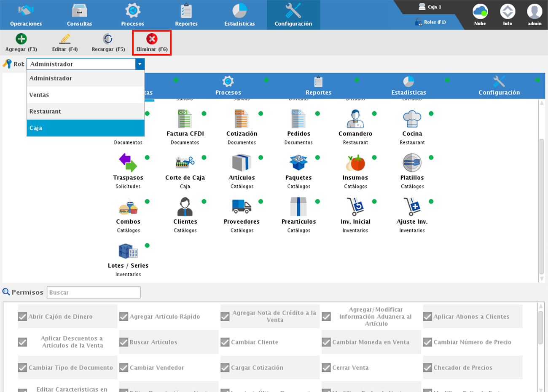The image size is (548, 392).
Task: Click the admin user button
Action: [535, 15]
